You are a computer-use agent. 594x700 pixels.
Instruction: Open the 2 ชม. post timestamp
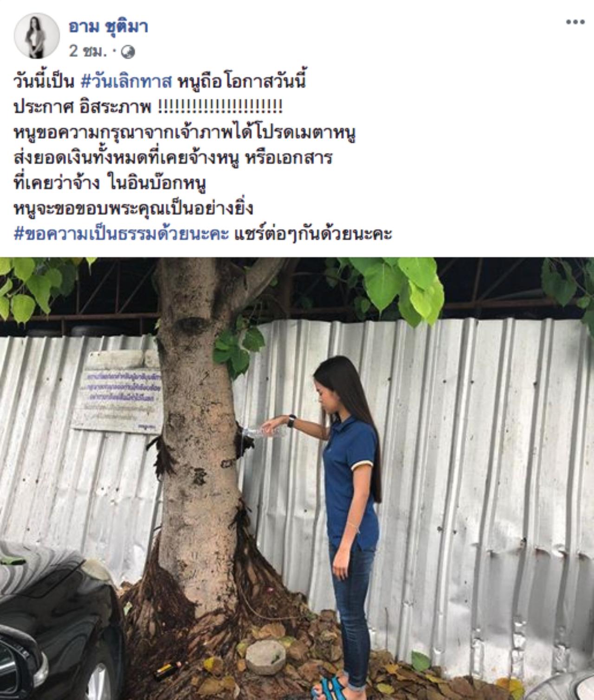coord(87,52)
